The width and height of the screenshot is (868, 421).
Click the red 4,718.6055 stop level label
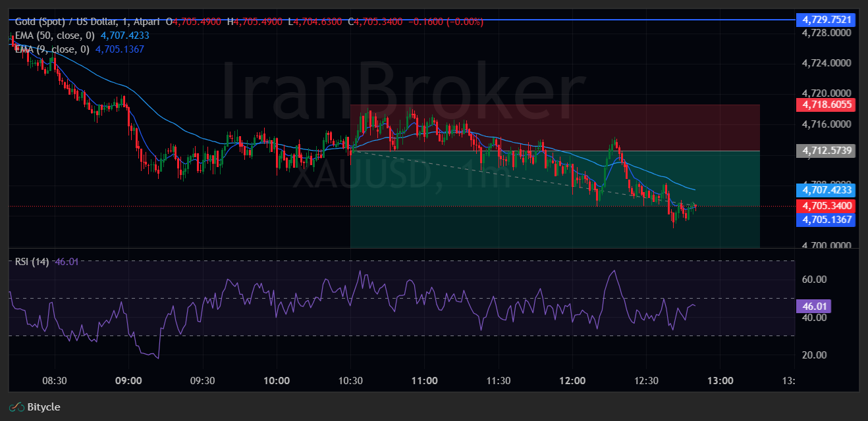[826, 105]
